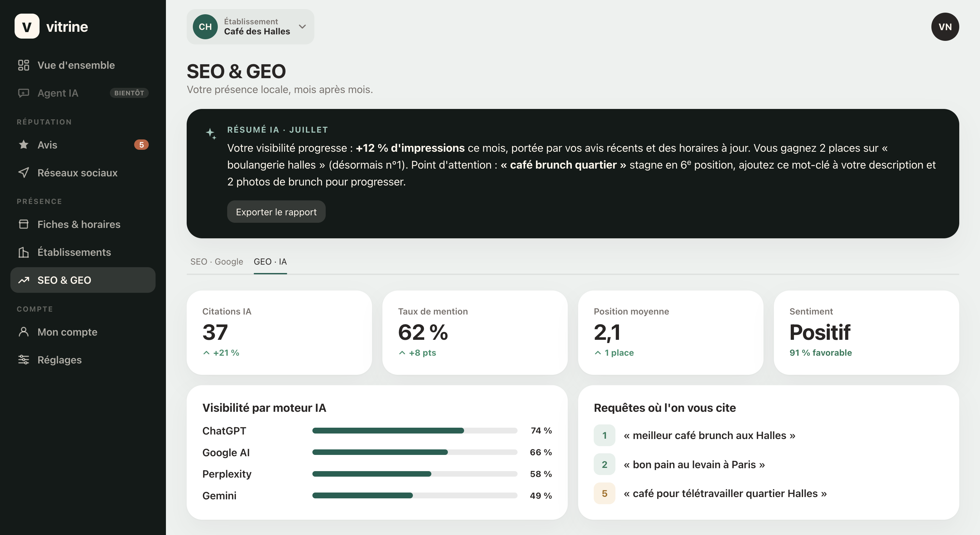Open Fiches & horaires section

(x=83, y=224)
